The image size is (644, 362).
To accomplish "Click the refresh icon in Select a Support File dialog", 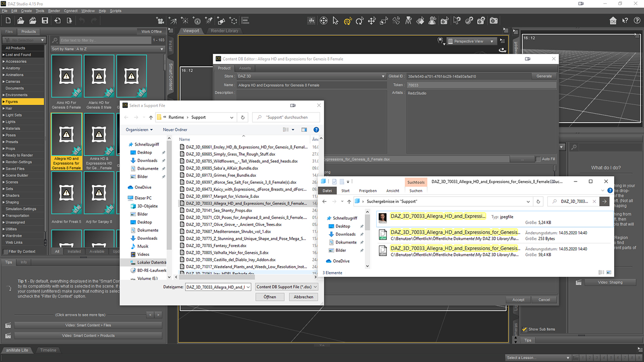I will [243, 117].
